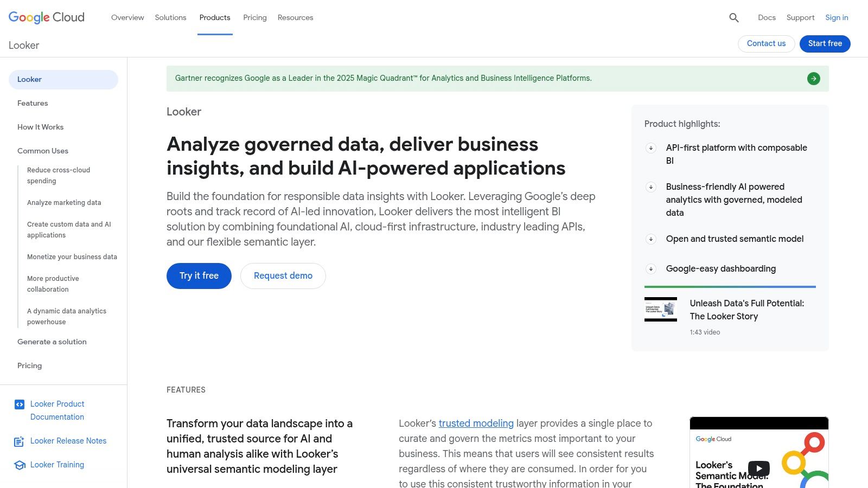Click Contact us in the header

point(766,43)
